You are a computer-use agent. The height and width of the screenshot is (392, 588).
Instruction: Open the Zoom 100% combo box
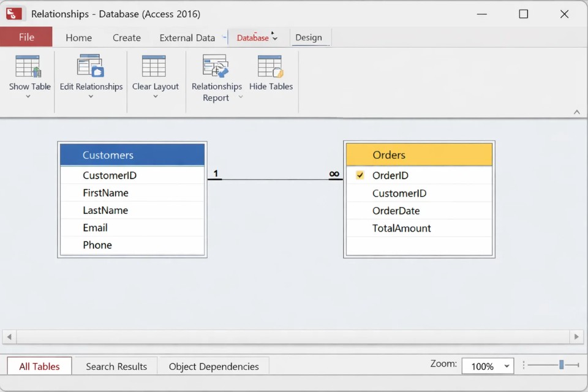(x=488, y=366)
